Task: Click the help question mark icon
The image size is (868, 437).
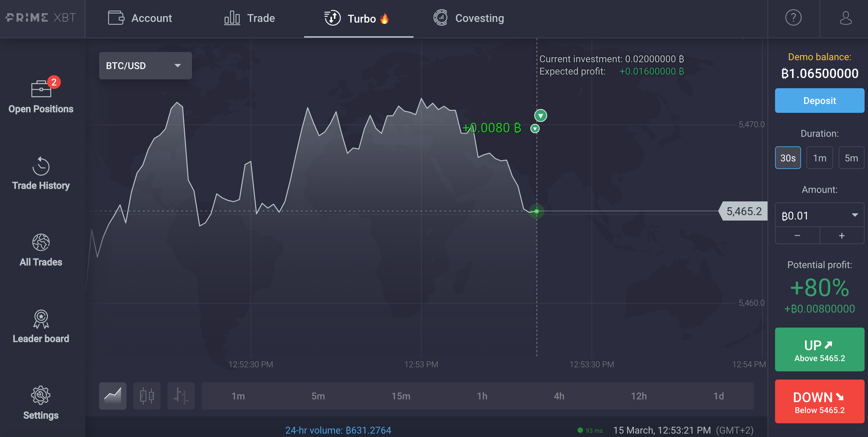Action: pyautogui.click(x=794, y=18)
